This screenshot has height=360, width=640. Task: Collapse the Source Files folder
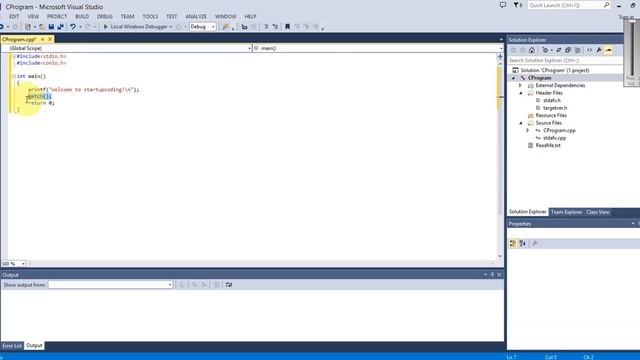(521, 123)
